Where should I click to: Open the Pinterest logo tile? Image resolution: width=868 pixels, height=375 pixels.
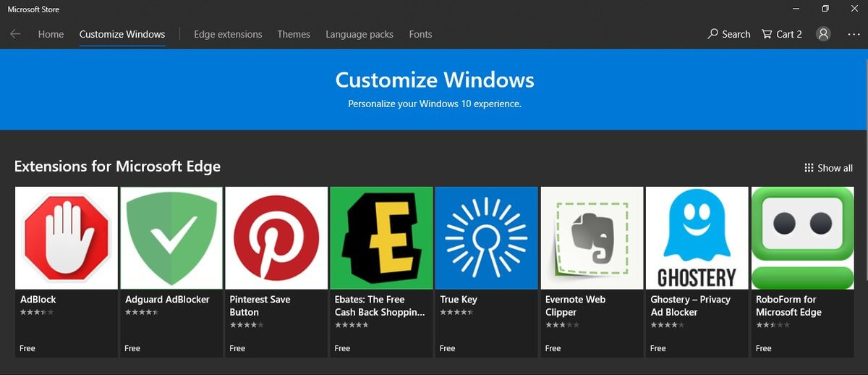pos(276,238)
